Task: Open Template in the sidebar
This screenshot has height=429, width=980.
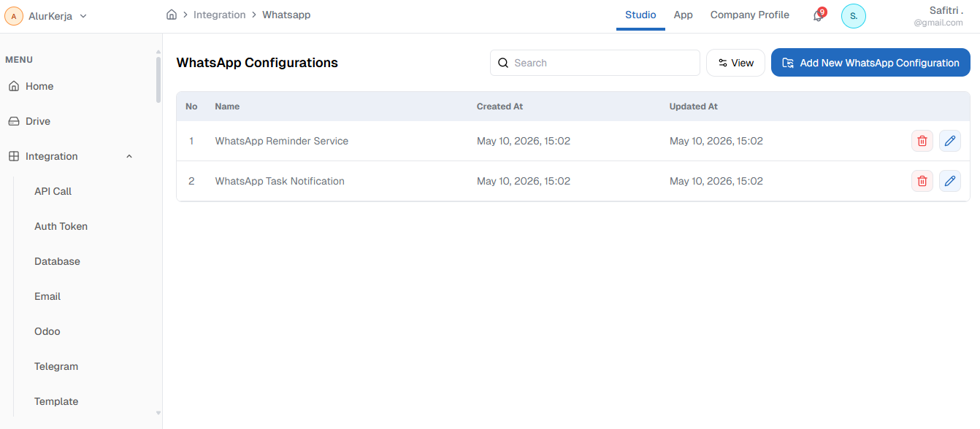Action: pos(56,401)
